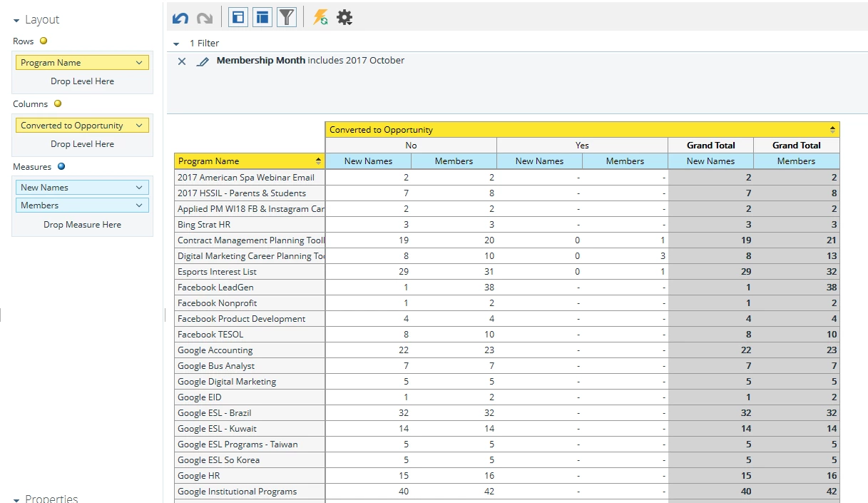Select row 2017 American Spa Webinar Email
The width and height of the screenshot is (868, 503).
[250, 178]
